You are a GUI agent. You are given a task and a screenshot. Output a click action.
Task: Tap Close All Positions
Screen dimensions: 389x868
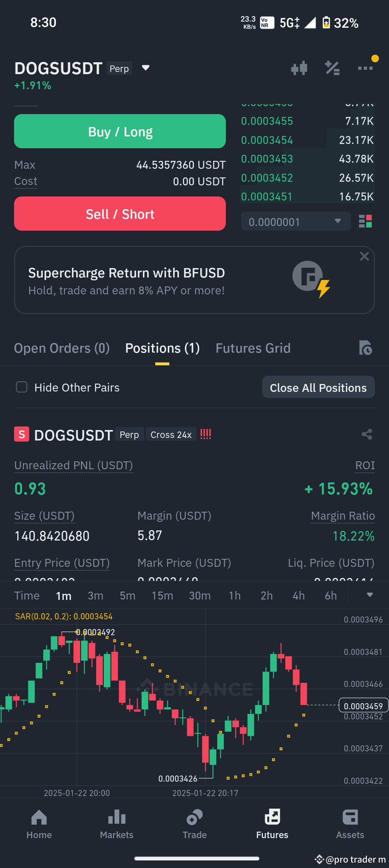pos(318,387)
